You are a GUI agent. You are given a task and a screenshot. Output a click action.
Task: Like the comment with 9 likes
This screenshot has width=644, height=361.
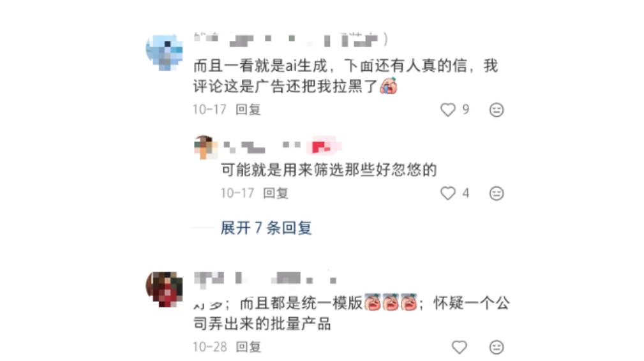coord(447,110)
